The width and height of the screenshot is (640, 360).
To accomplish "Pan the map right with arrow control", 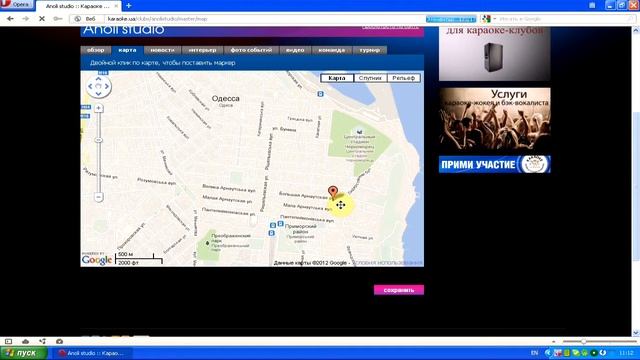I will (x=107, y=87).
